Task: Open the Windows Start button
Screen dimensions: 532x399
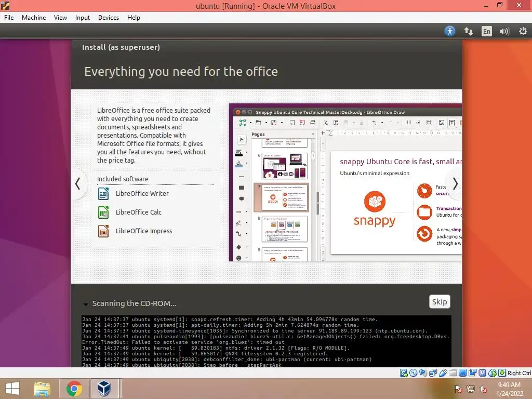Action: pos(12,389)
